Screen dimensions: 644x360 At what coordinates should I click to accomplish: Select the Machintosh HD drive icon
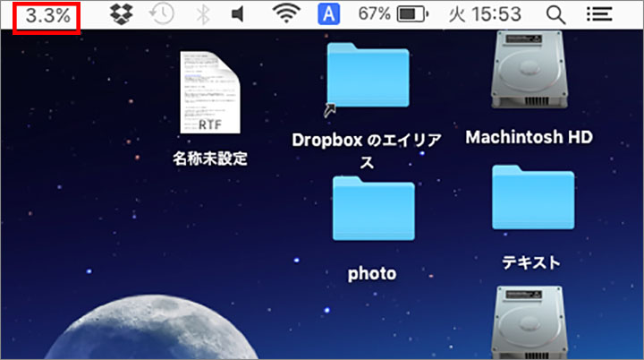click(529, 70)
